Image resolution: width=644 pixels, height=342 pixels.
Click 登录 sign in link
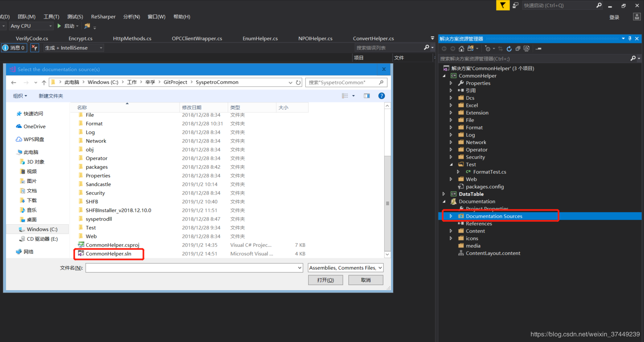(x=614, y=17)
